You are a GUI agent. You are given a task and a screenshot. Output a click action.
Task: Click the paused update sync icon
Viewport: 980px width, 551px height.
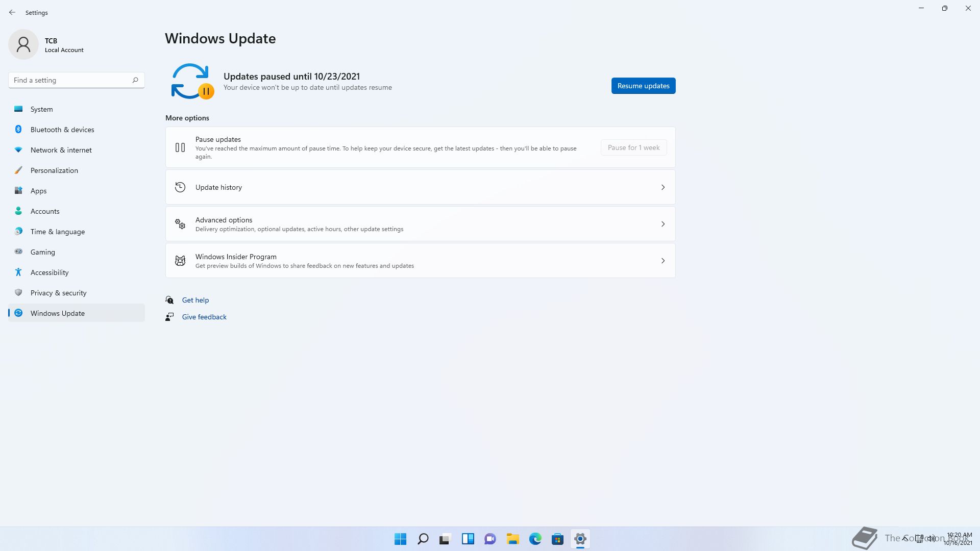[x=192, y=81]
